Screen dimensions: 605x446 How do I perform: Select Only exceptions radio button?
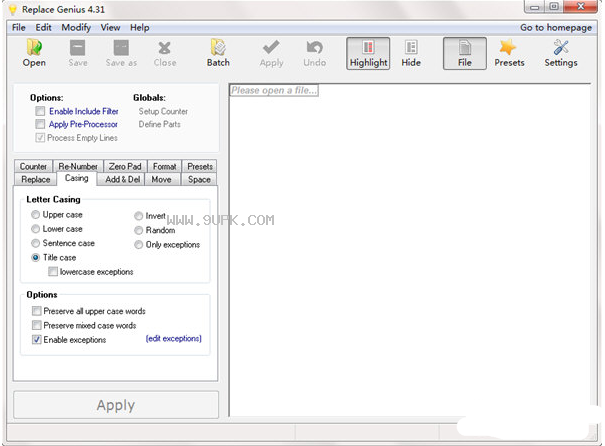click(x=139, y=245)
